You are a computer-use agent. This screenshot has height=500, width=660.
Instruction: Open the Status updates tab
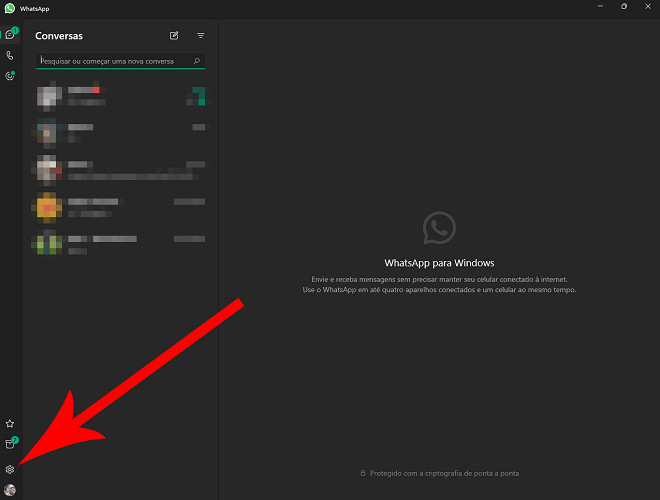point(10,76)
